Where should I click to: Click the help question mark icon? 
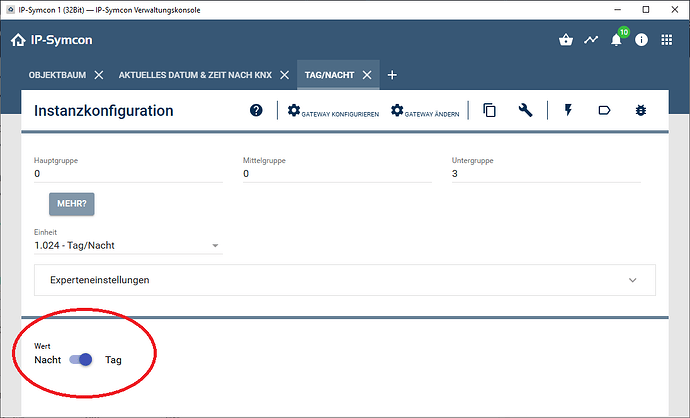[257, 111]
